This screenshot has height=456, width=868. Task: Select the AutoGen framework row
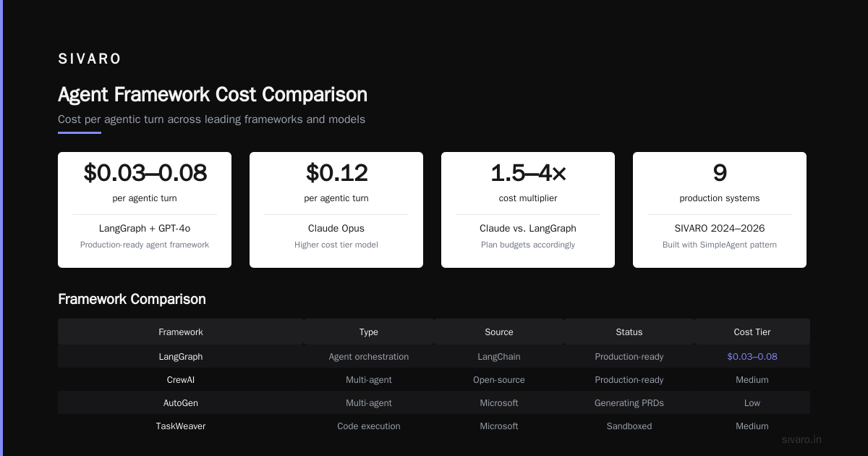[434, 403]
